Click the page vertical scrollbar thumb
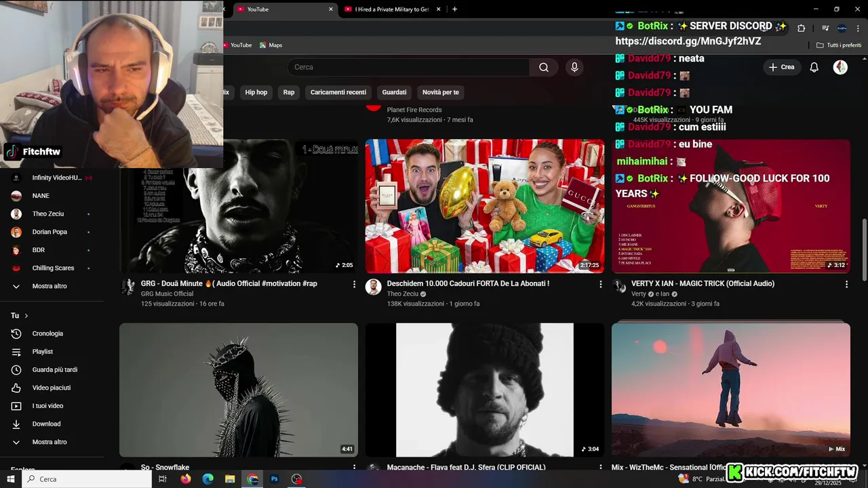Viewport: 868px width, 488px height. point(864,250)
